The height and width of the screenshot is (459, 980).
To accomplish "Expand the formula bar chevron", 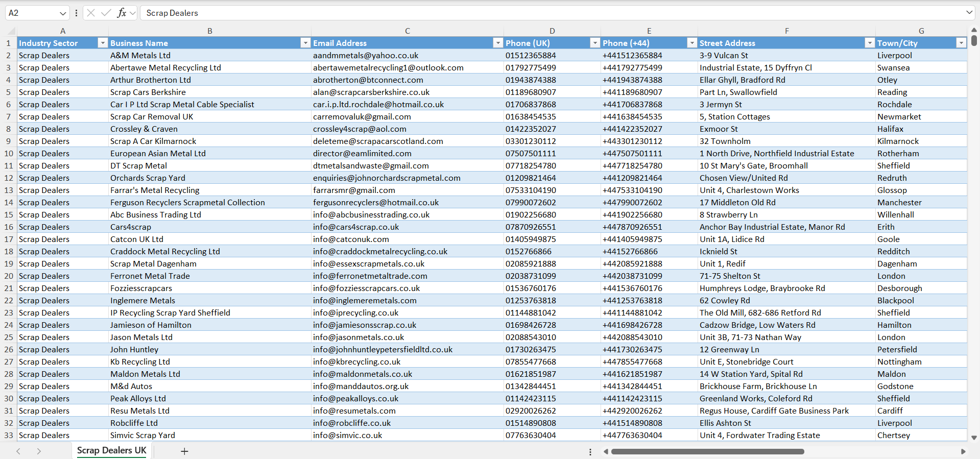I will (x=969, y=12).
